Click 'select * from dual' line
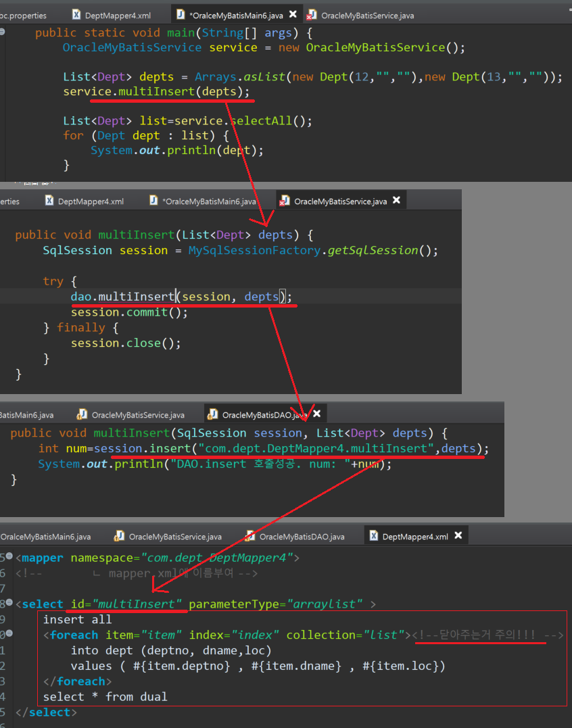The image size is (572, 728). pos(105,697)
